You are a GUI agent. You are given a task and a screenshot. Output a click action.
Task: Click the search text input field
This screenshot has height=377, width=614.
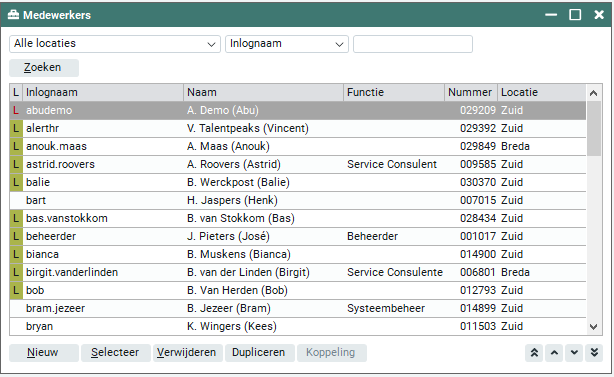click(413, 44)
